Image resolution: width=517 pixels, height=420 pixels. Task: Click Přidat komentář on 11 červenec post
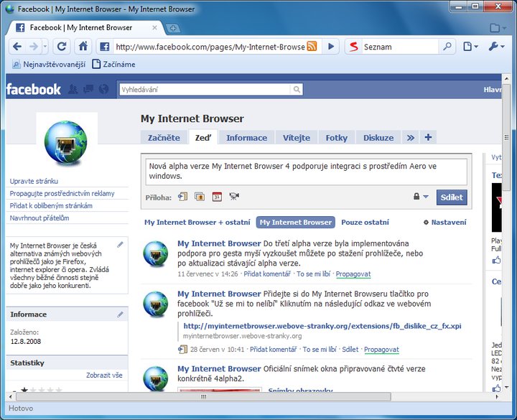(267, 274)
